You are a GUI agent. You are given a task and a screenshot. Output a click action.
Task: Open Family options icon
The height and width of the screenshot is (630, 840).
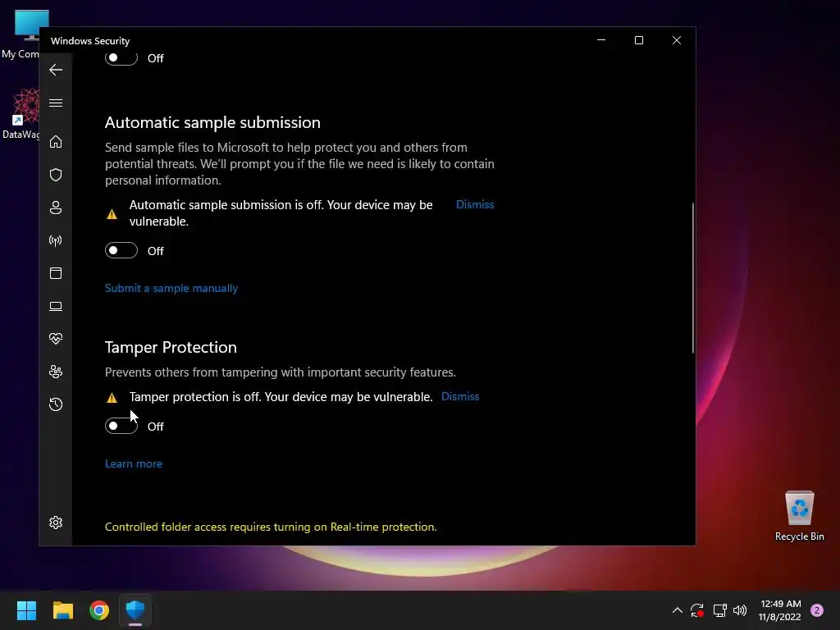[56, 372]
